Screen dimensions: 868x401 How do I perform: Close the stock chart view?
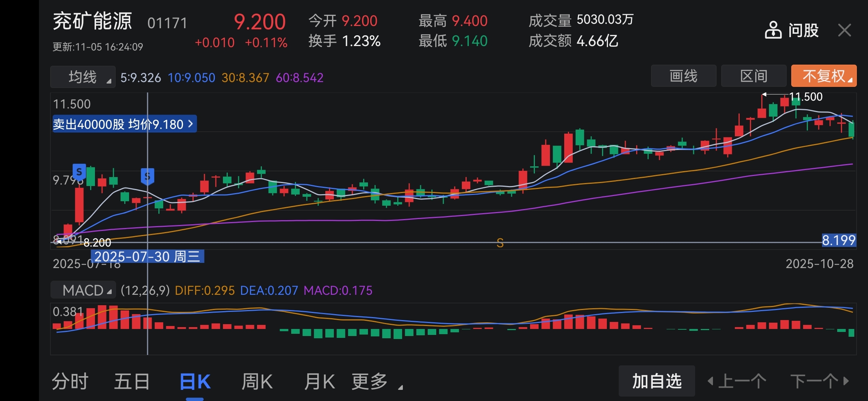click(845, 30)
